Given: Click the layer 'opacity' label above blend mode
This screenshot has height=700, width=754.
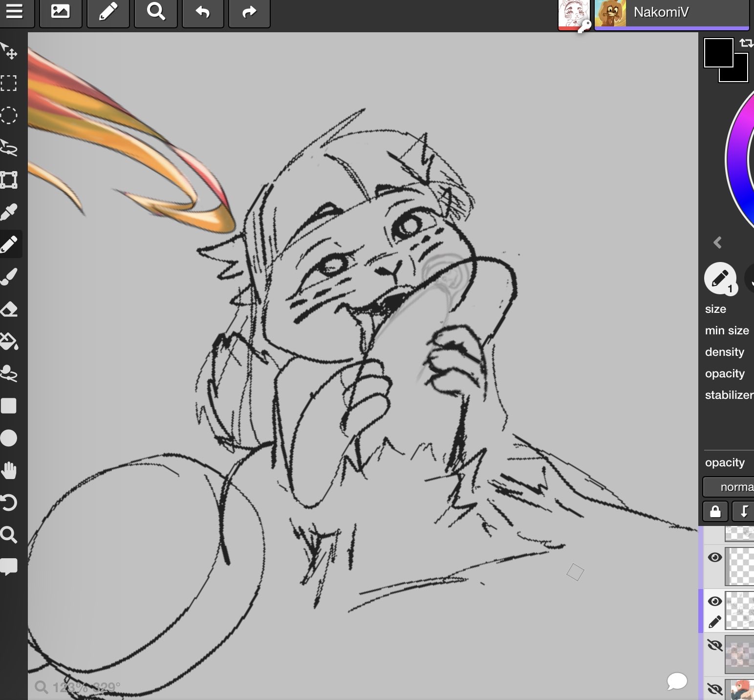Looking at the screenshot, I should [x=725, y=462].
